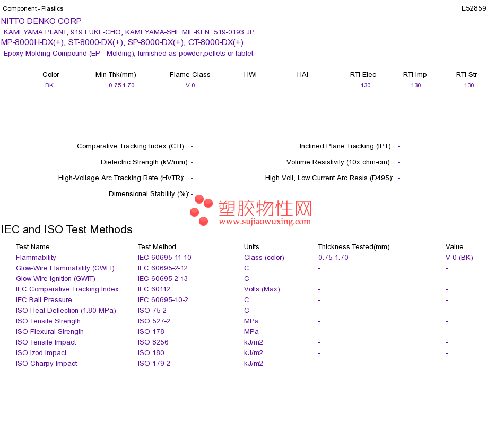Select ISO Heat Deflection (1.80 MPa)
The image size is (504, 424).
tap(66, 311)
